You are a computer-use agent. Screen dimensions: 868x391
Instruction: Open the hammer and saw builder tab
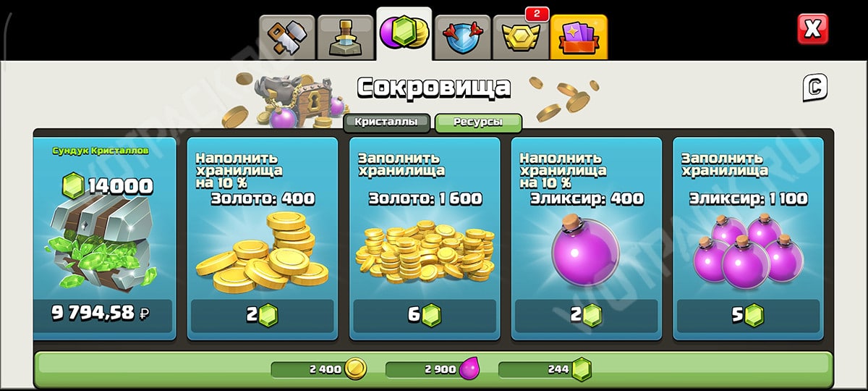pyautogui.click(x=288, y=37)
